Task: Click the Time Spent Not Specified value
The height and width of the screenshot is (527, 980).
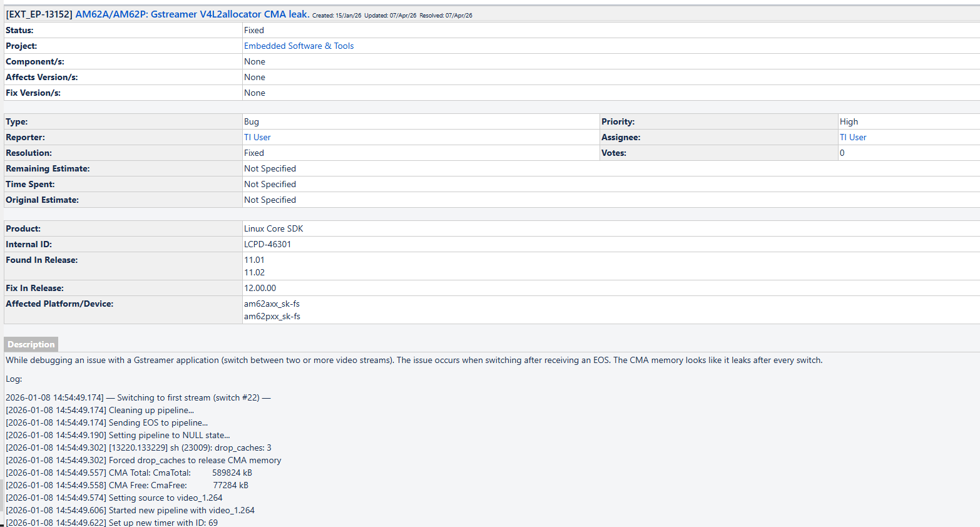Action: pyautogui.click(x=270, y=184)
